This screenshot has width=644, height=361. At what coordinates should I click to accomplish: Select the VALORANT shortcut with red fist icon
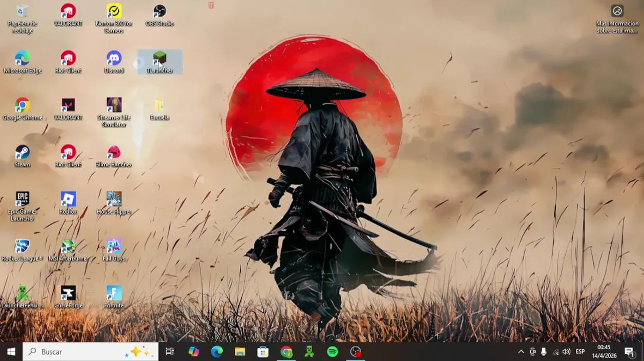tap(68, 15)
